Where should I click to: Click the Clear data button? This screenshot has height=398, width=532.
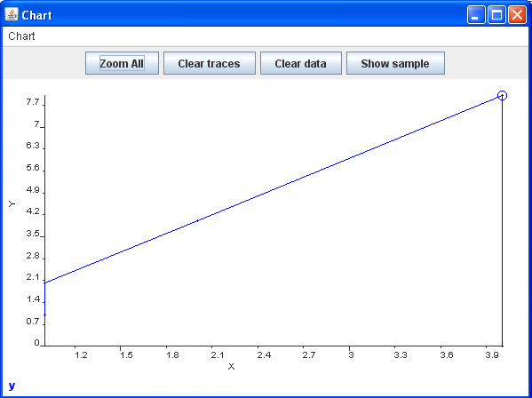pos(300,63)
